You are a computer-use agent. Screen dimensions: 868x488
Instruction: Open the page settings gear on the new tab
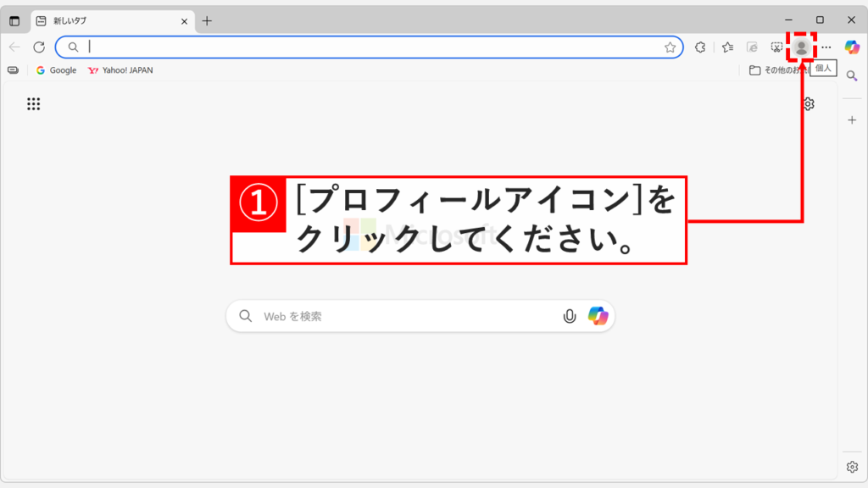[810, 103]
